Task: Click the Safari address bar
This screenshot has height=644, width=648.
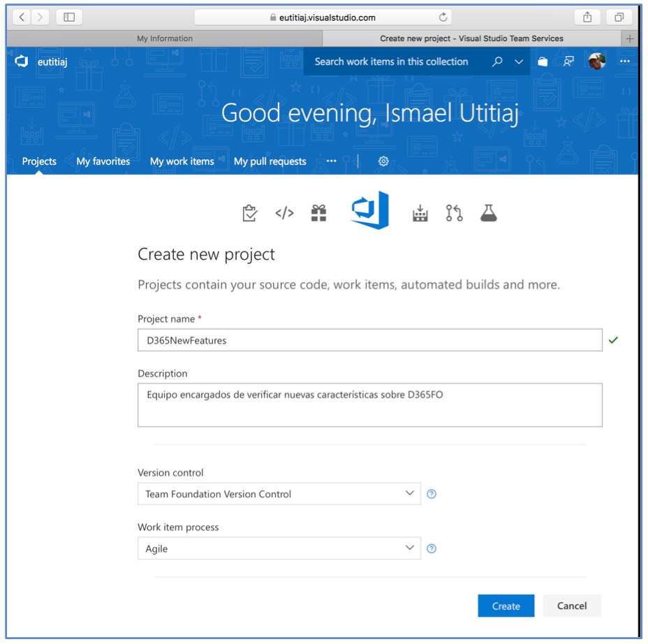Action: click(323, 17)
